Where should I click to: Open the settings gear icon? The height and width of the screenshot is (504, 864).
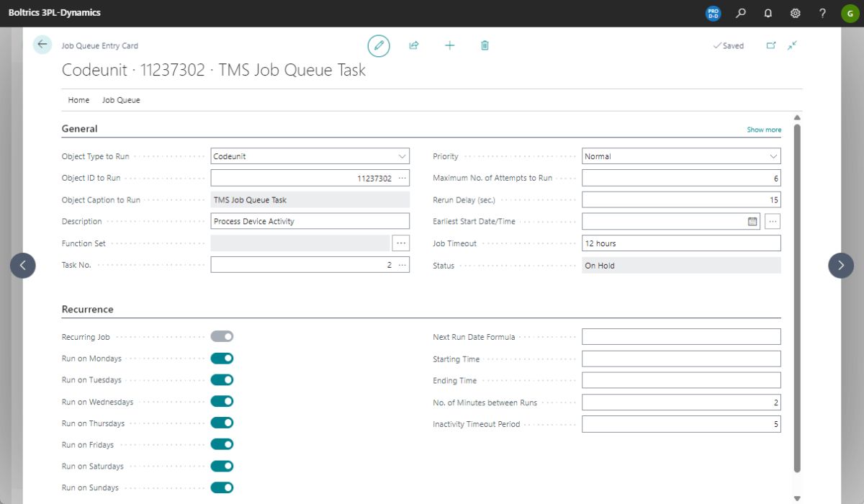tap(796, 13)
